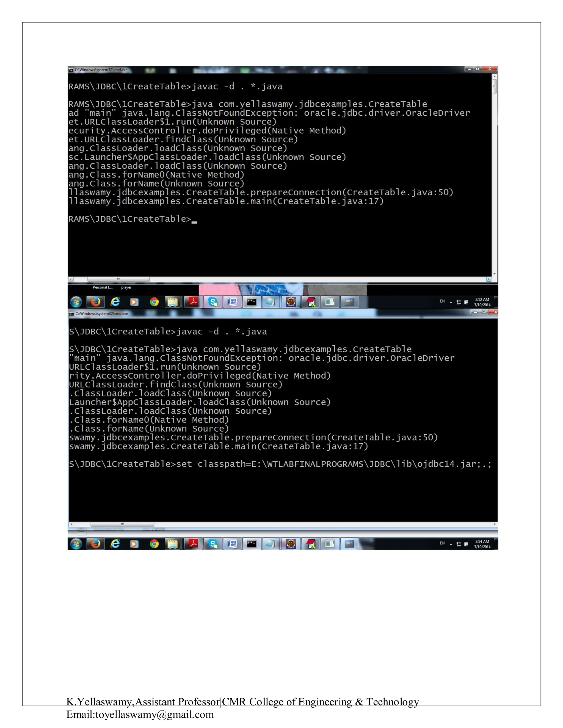The image size is (563, 728).
Task: Click the vertical scroll-up arrow in the first cmd window
Action: coord(494,77)
